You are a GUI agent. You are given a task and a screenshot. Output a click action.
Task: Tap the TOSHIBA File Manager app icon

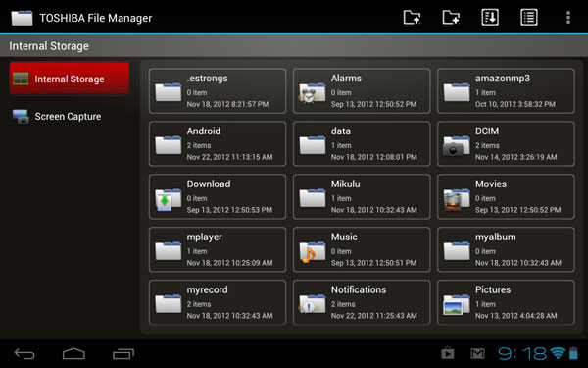[22, 18]
